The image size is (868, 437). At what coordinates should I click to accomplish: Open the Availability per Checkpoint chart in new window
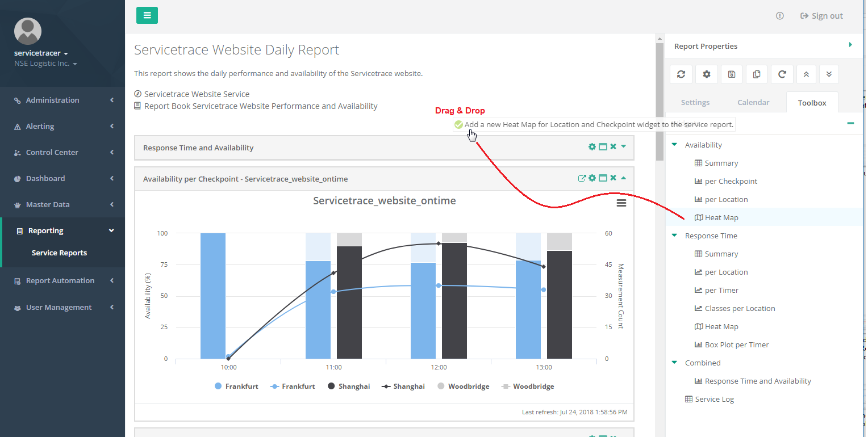[582, 178]
